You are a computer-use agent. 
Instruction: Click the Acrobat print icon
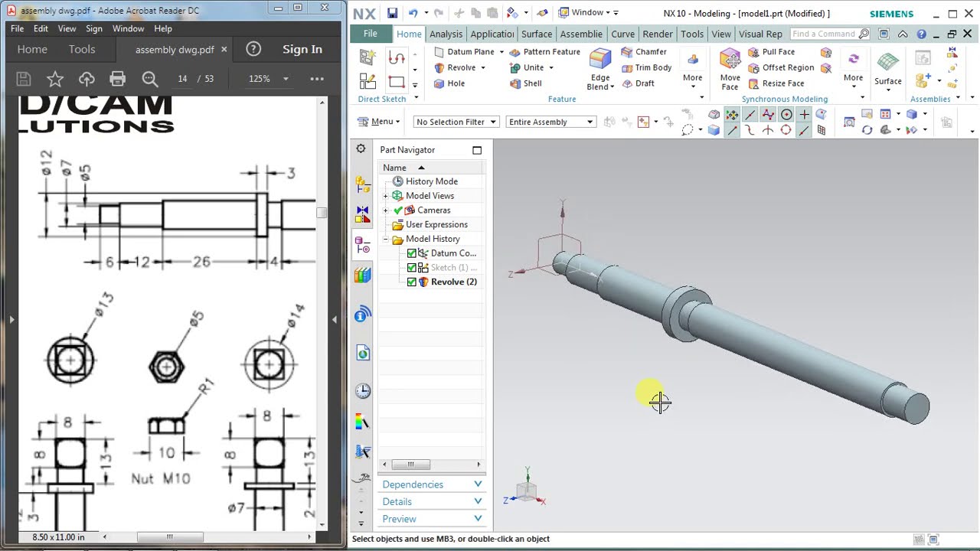pyautogui.click(x=117, y=79)
